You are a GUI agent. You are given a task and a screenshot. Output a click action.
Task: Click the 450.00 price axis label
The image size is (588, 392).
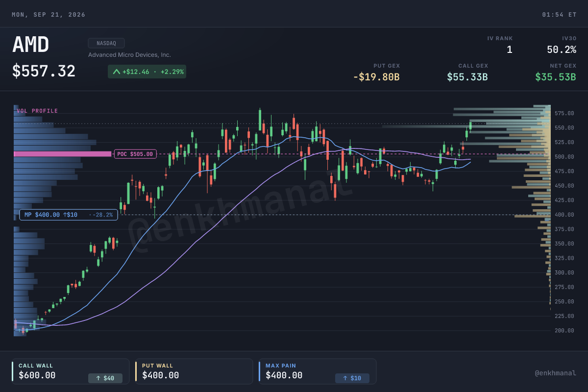[x=564, y=186]
